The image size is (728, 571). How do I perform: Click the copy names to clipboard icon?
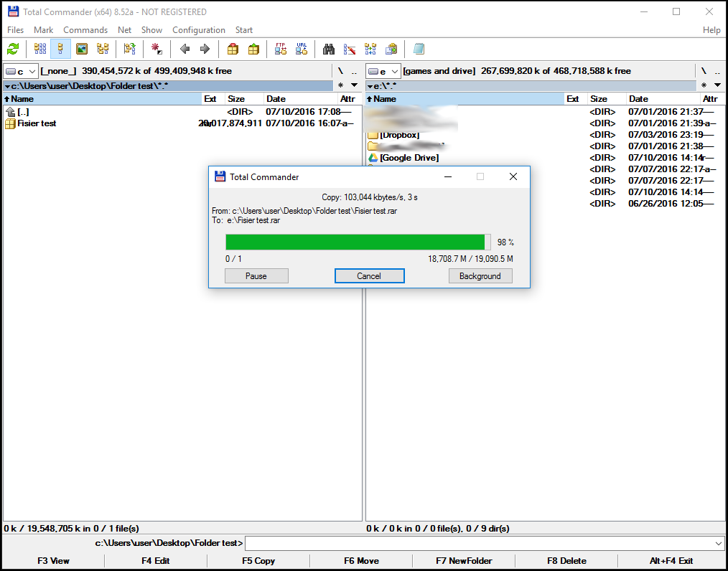(391, 49)
